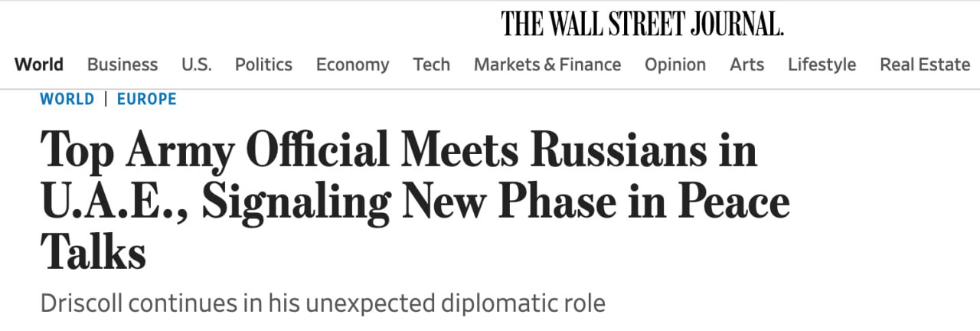This screenshot has width=980, height=331.
Task: Open the Politics section
Action: (x=263, y=64)
